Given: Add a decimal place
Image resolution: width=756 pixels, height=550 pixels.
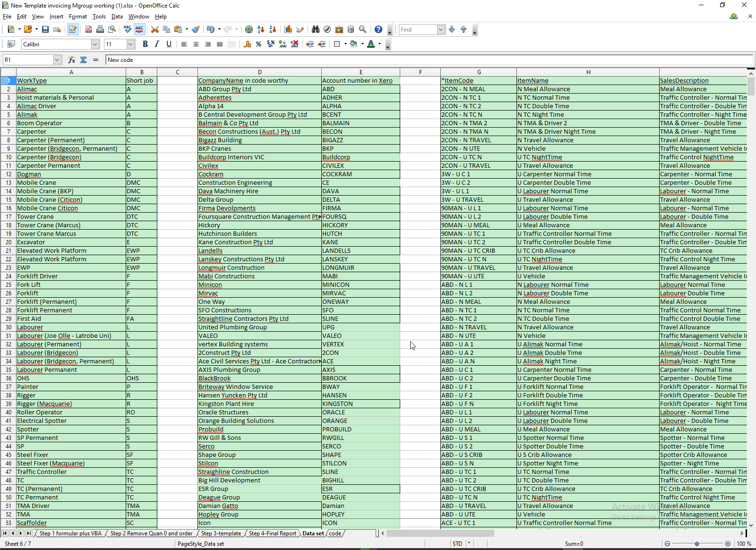Looking at the screenshot, I should coord(283,44).
